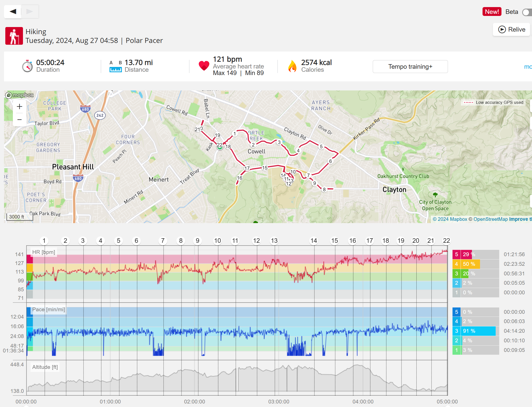Click the back arrow navigation button
Image resolution: width=532 pixels, height=407 pixels.
pos(13,11)
